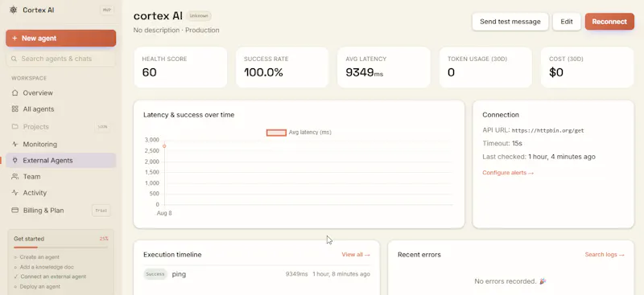Click the 25% progress label

click(x=104, y=239)
